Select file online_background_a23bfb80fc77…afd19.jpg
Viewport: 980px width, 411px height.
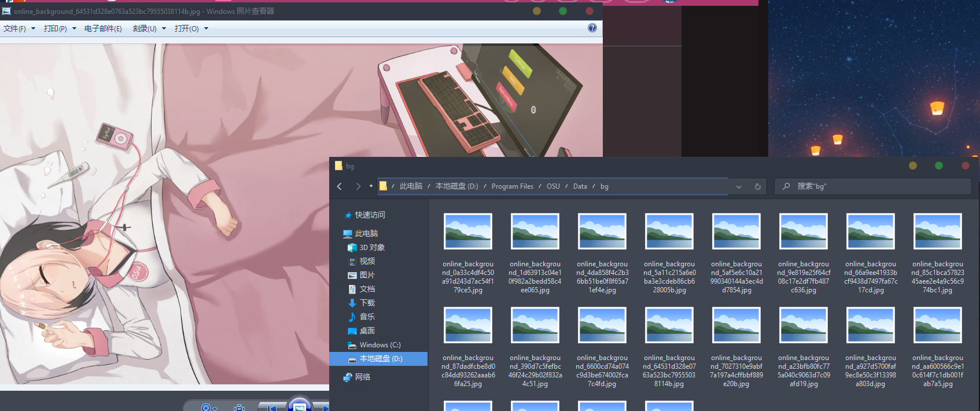pos(804,347)
